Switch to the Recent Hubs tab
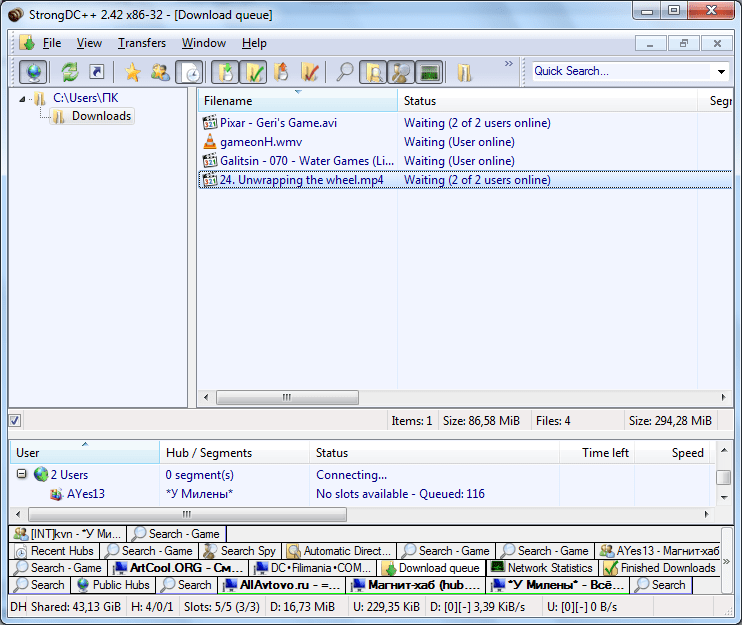 coord(54,551)
